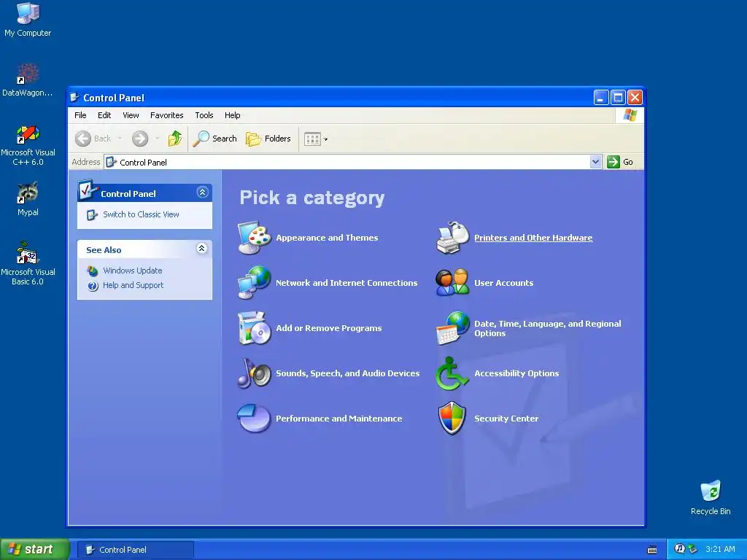This screenshot has height=560, width=747.
Task: Click the Appearance and Themes text link
Action: tap(327, 238)
